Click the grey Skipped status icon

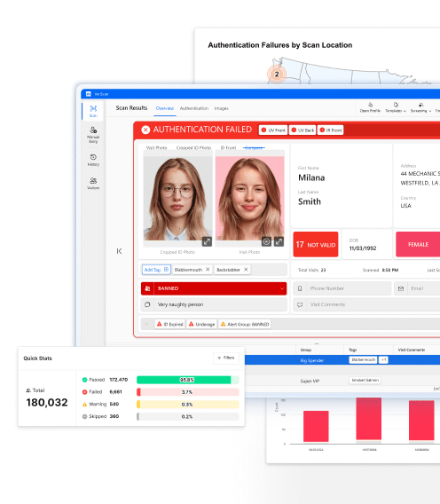point(84,416)
